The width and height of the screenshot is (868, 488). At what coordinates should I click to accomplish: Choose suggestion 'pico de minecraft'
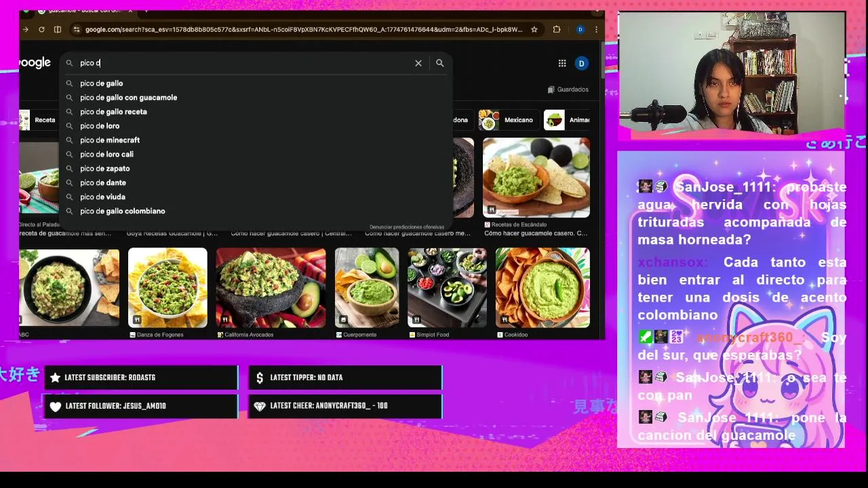pos(256,140)
